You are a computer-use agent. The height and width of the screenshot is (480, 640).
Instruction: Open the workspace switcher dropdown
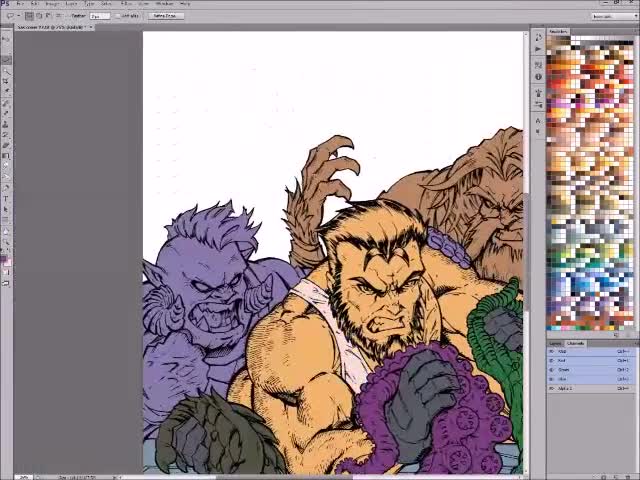614,16
